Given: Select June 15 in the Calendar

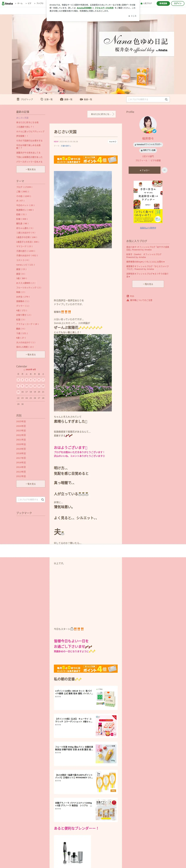Looking at the screenshot, I should tap(18, 392).
